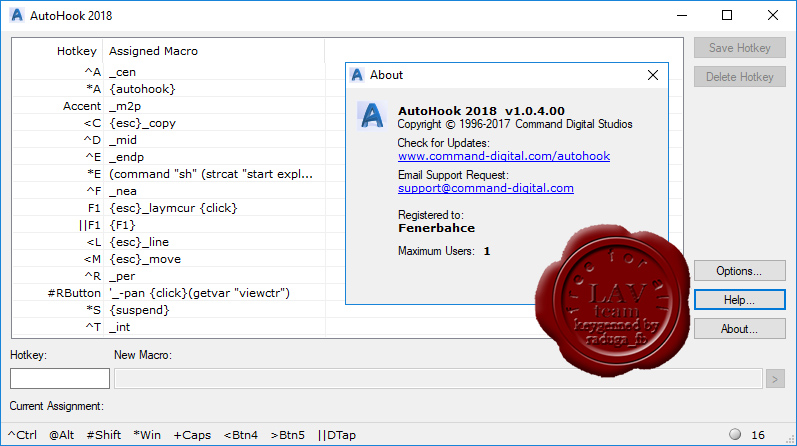The image size is (797, 446).
Task: Click the registered name Fenerbahce
Action: (436, 228)
